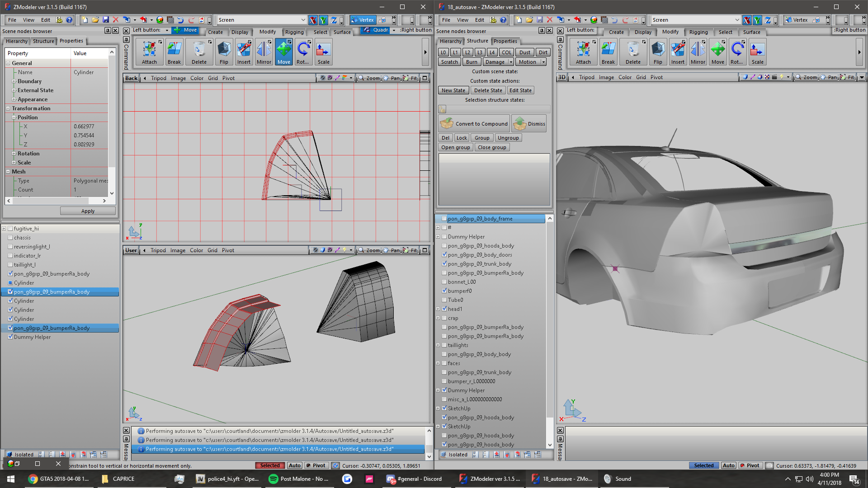
Task: Expand the taillights node
Action: [x=438, y=345]
